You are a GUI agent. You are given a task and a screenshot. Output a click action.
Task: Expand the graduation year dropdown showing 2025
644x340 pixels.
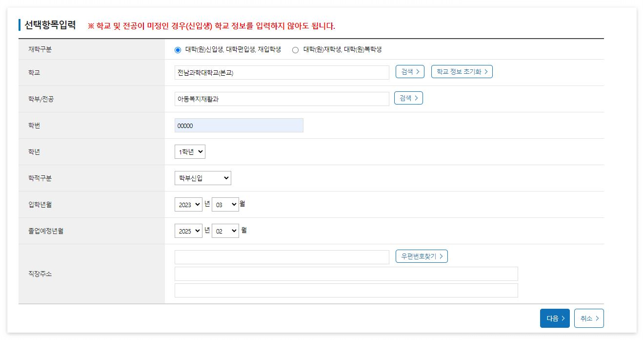click(188, 231)
